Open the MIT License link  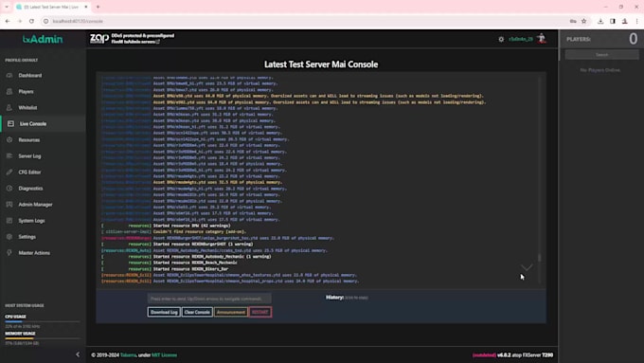pyautogui.click(x=164, y=354)
